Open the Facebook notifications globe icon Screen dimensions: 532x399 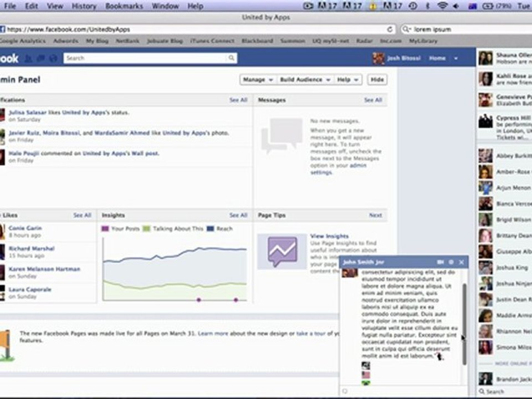coord(53,58)
